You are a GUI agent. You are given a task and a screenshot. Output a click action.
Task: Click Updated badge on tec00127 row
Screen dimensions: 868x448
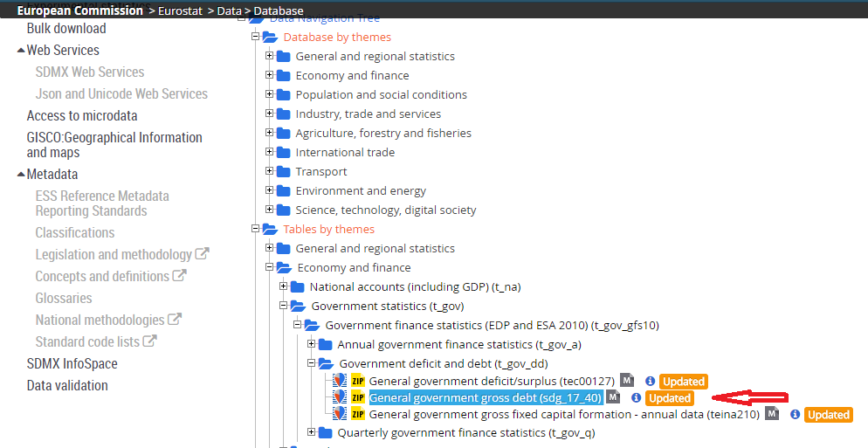(684, 382)
